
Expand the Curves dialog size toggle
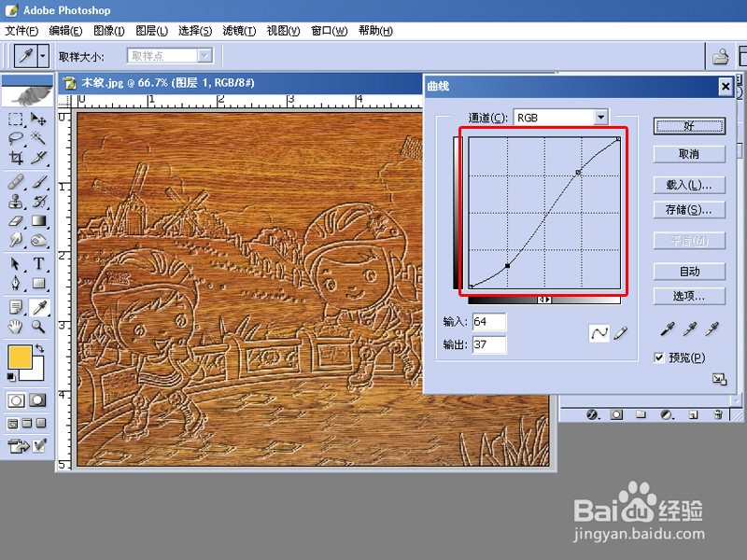pyautogui.click(x=719, y=379)
